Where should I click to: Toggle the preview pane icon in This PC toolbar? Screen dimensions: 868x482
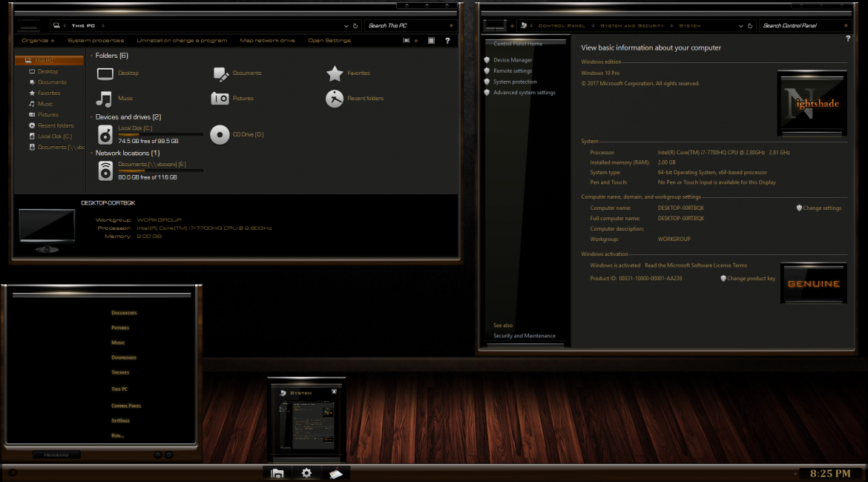point(431,41)
